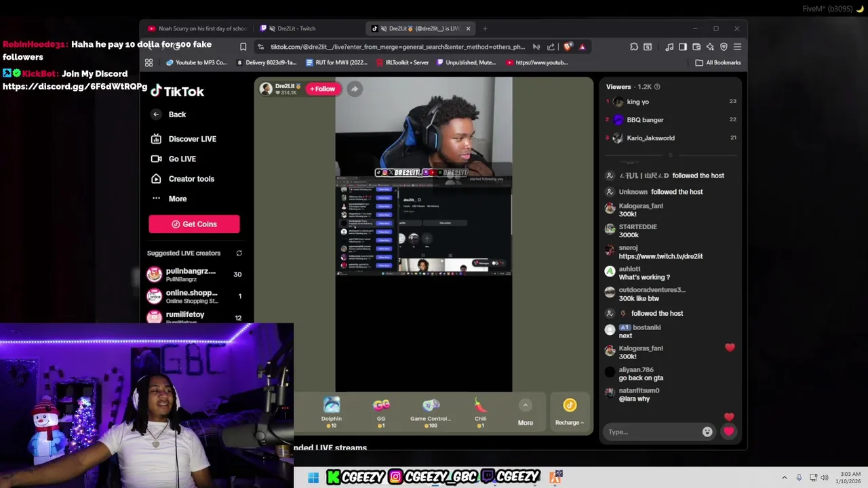This screenshot has width=868, height=488.
Task: Click the chat message input field
Action: coord(652,432)
